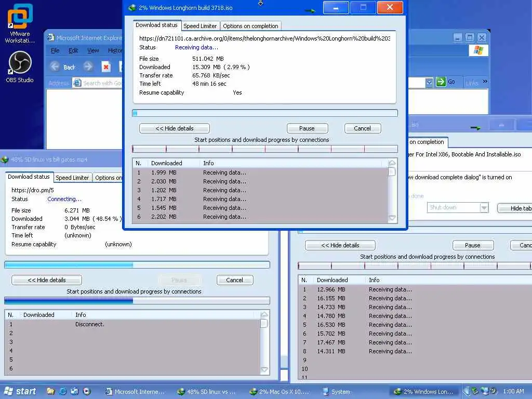
Task: Click the IDM icon in the Longhorn download title bar
Action: (132, 7)
